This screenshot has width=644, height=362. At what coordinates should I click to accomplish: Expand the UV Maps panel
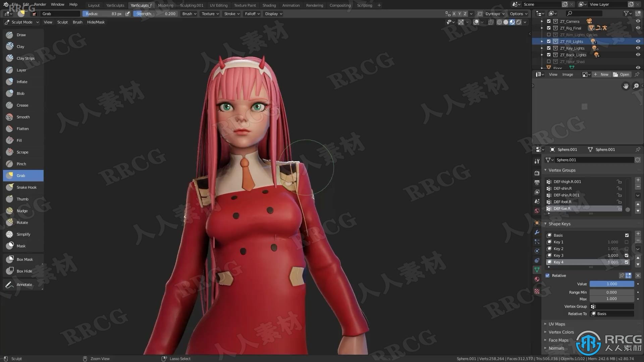click(x=557, y=324)
